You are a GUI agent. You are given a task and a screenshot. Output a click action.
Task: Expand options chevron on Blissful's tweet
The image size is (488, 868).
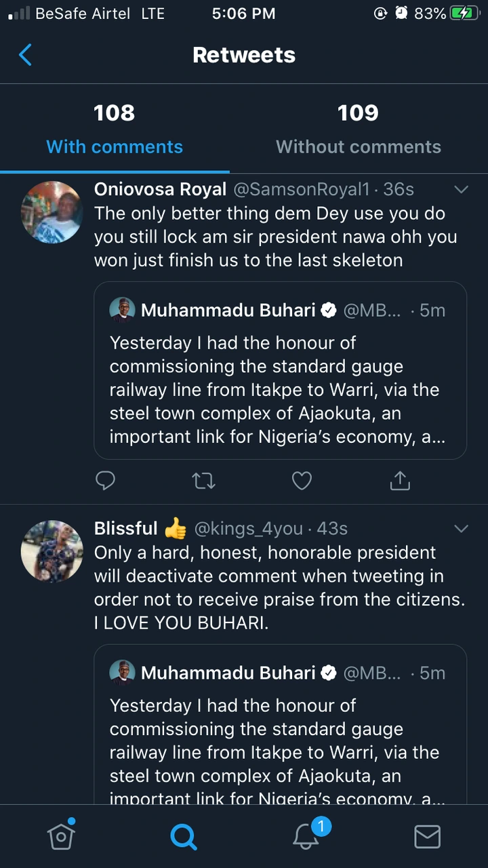pyautogui.click(x=461, y=528)
